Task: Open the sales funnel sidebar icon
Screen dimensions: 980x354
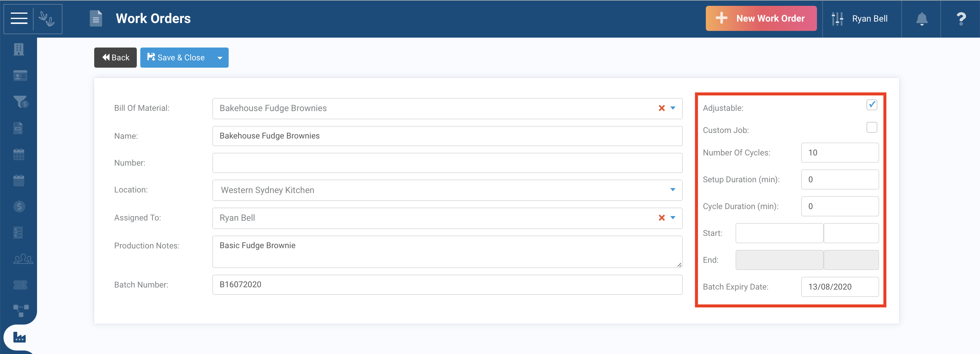Action: click(20, 101)
